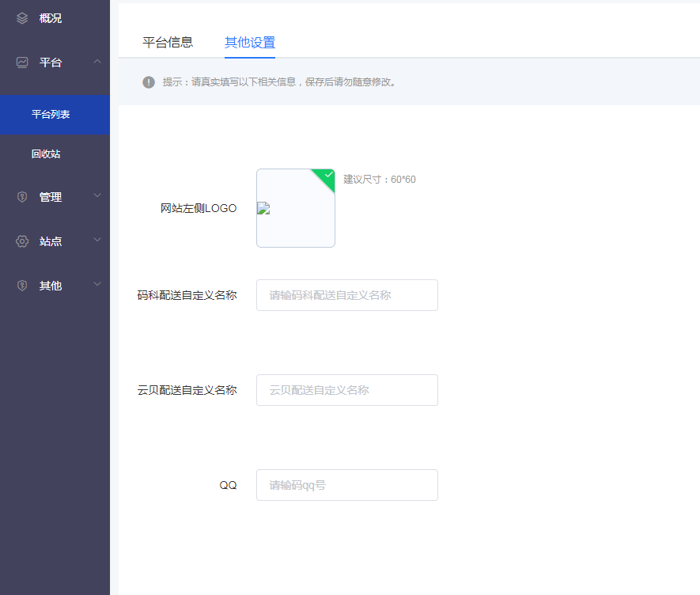Click the 管理 shield icon in sidebar
The image size is (700, 595).
(22, 197)
